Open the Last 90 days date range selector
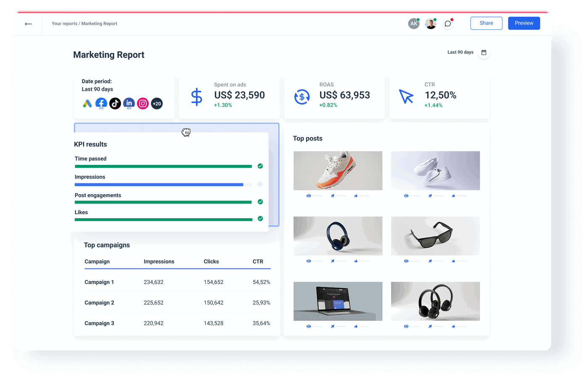 460,52
